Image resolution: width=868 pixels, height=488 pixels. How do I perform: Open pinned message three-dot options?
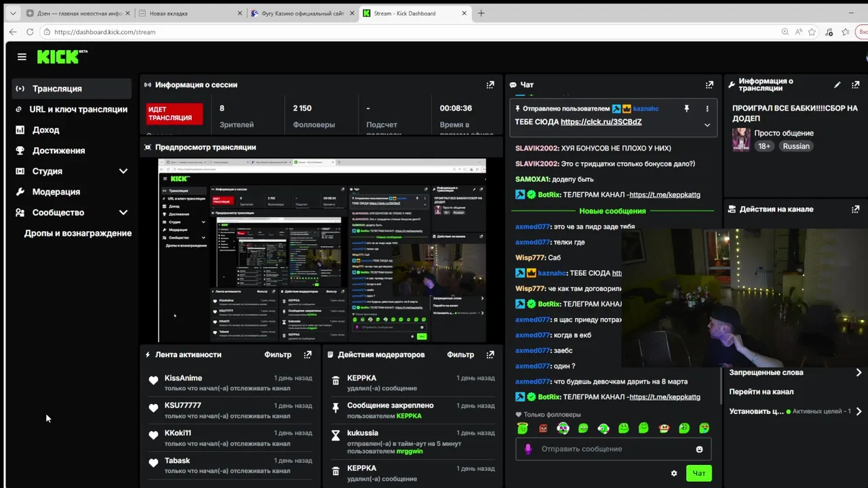point(707,108)
